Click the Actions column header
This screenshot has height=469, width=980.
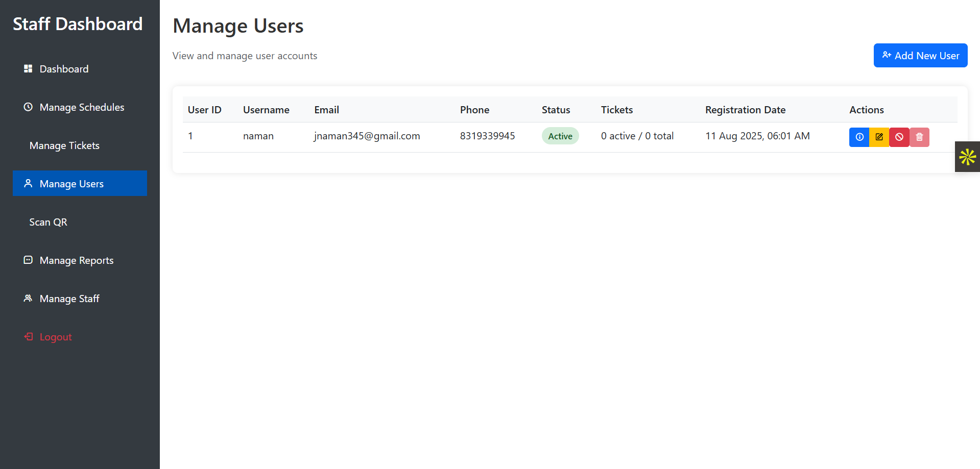point(867,110)
